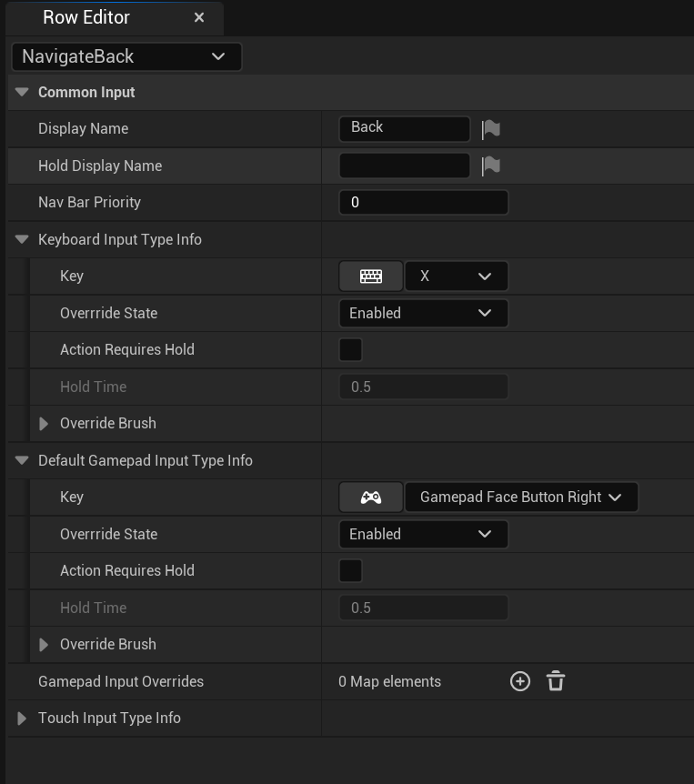Open the keyboard Key X dropdown
This screenshot has height=784, width=694.
[x=456, y=276]
